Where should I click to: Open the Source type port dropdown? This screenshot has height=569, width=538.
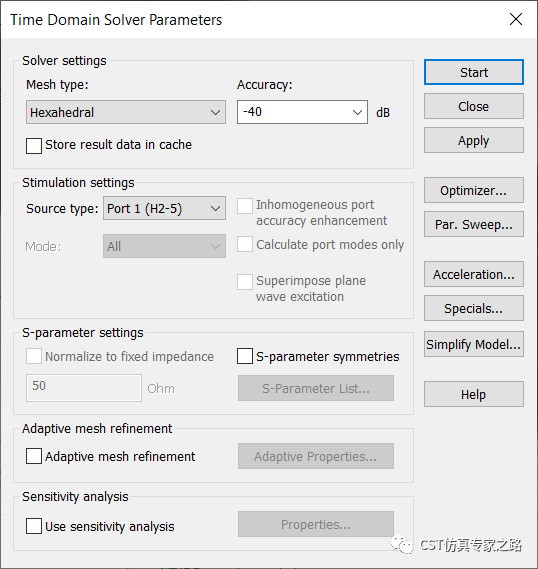point(164,208)
